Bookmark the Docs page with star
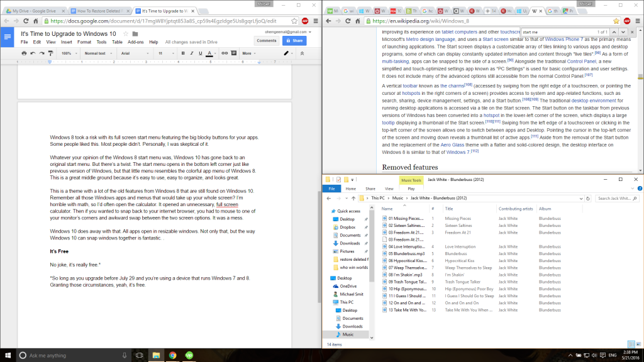The image size is (644, 362). pyautogui.click(x=294, y=21)
